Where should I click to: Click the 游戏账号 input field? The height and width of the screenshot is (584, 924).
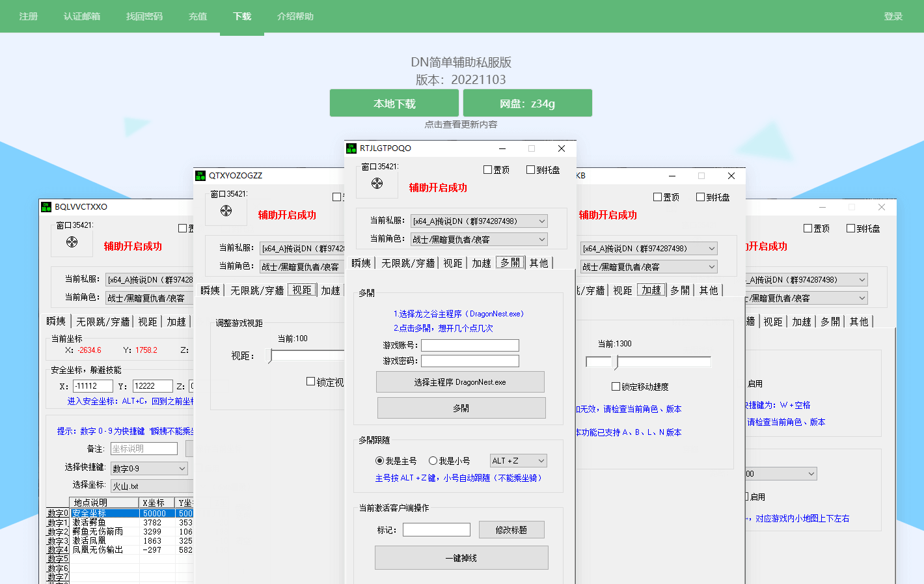(x=470, y=346)
